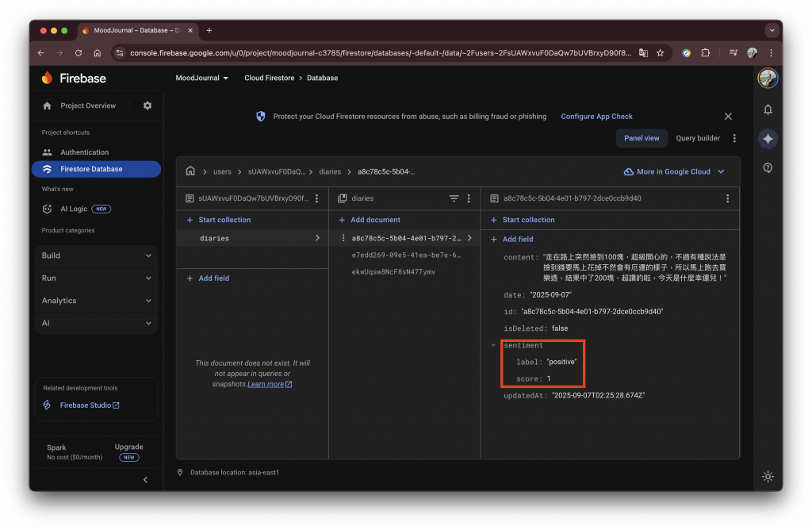Collapse the sidebar with the arrow
Image resolution: width=812 pixels, height=530 pixels.
(x=146, y=480)
